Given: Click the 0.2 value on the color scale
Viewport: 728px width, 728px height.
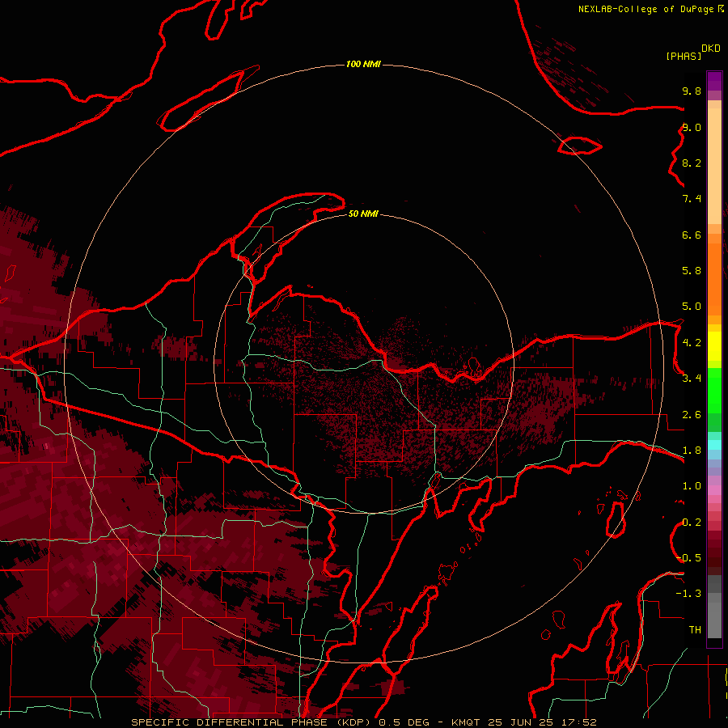Looking at the screenshot, I should [692, 523].
